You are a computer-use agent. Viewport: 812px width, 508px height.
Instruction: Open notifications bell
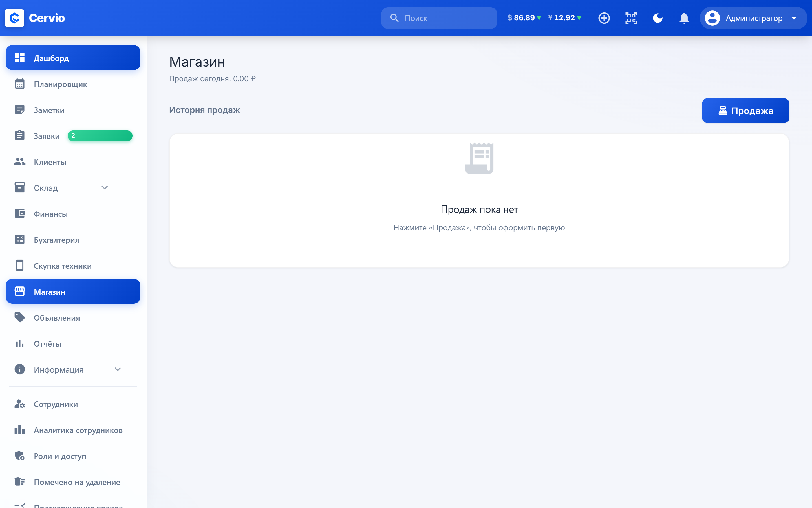pos(684,18)
